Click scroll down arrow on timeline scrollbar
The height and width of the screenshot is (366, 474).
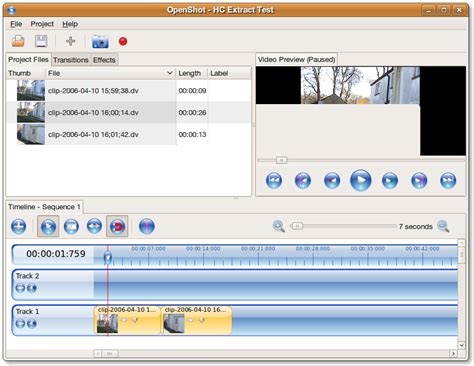(461, 345)
